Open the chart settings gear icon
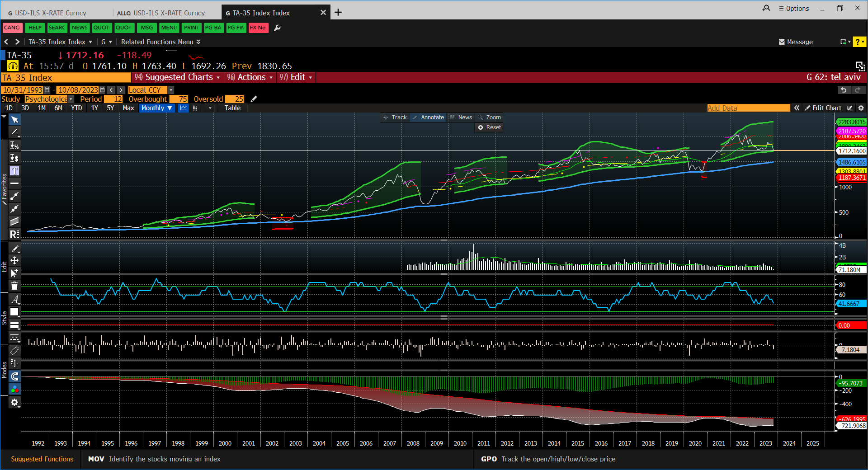Viewport: 868px width, 470px height. [861, 108]
